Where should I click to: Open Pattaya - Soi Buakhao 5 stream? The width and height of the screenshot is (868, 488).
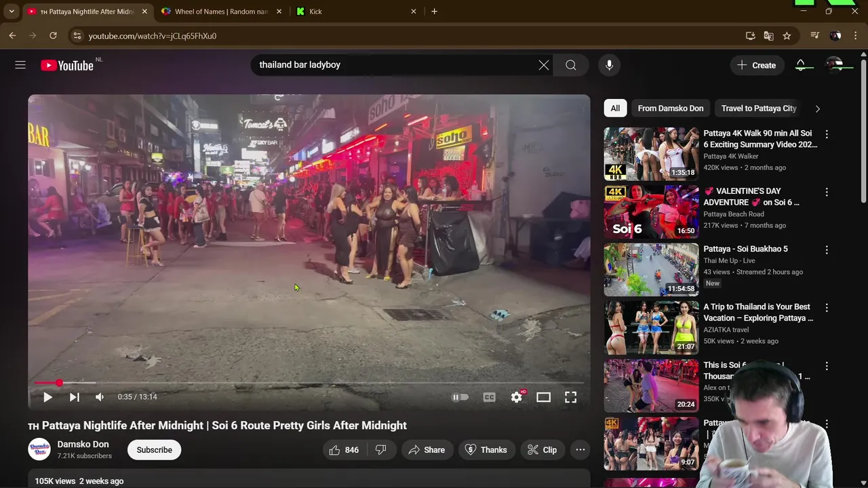tap(745, 249)
